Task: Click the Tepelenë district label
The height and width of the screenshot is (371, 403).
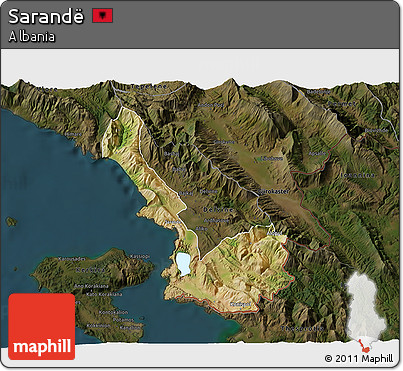Action: (149, 86)
